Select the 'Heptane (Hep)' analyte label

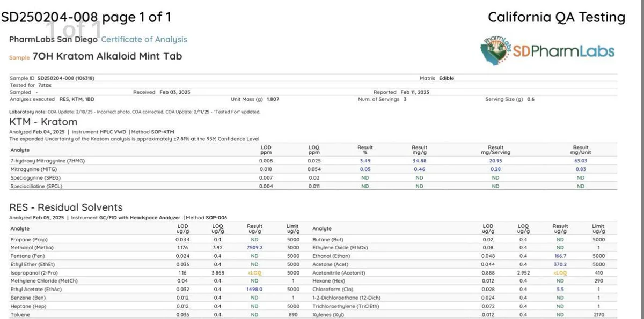coord(28,306)
